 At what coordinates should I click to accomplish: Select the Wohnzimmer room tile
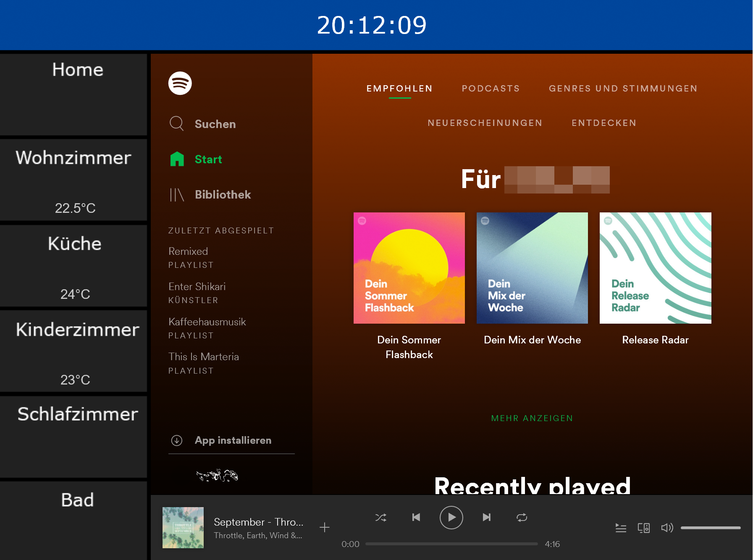(73, 180)
